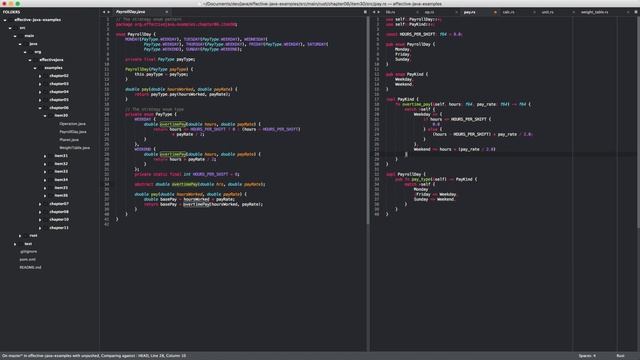Open README.md in sidebar
Viewport: 640px width, 360px height.
(30, 267)
